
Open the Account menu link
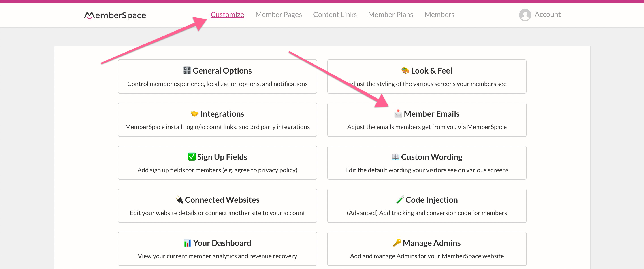click(x=547, y=15)
